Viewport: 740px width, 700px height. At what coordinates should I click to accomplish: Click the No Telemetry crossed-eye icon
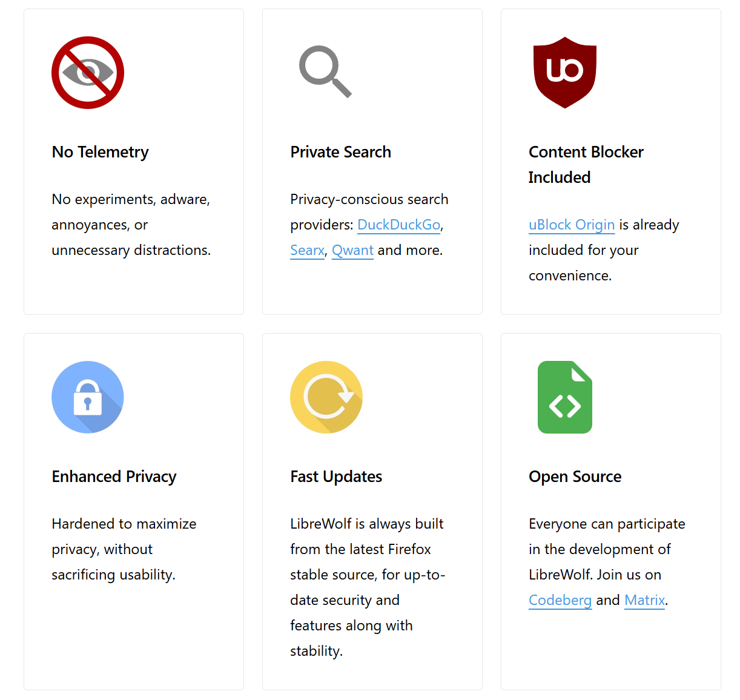click(87, 72)
